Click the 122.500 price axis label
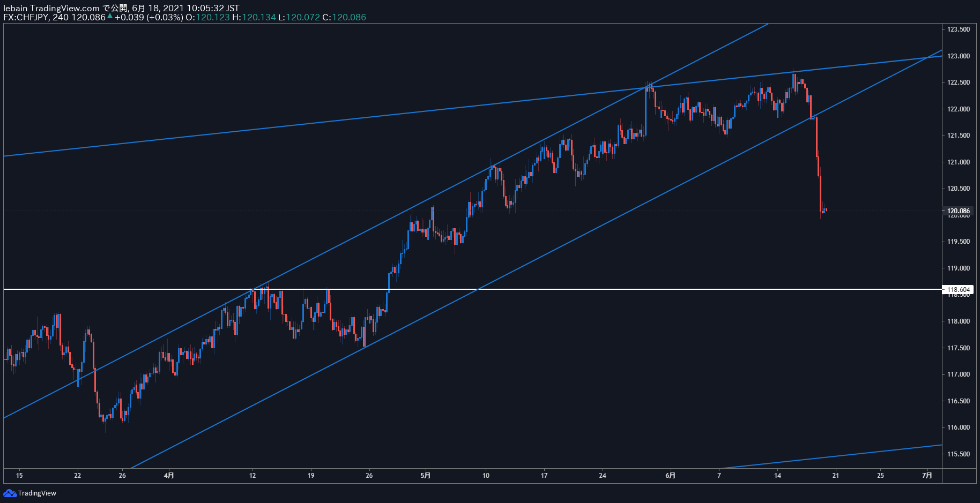980x503 pixels. point(959,82)
